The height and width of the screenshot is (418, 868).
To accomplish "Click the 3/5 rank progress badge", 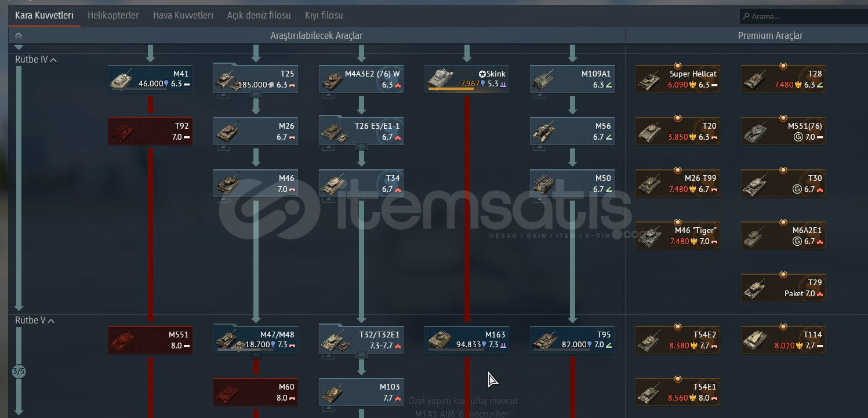I will [19, 371].
